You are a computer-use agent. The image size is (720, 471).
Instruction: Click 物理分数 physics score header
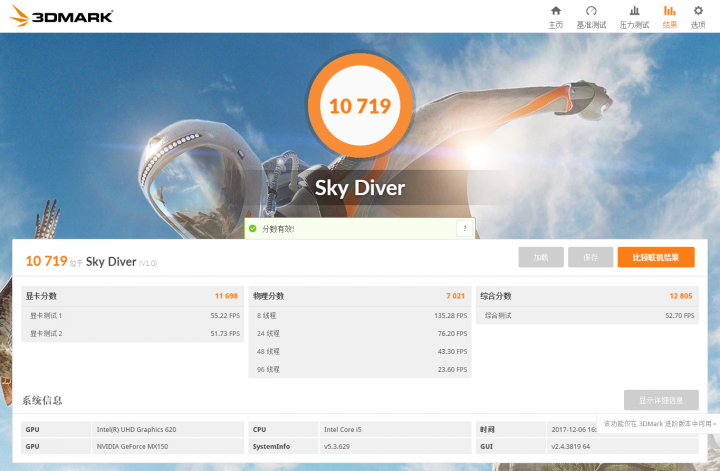[268, 296]
